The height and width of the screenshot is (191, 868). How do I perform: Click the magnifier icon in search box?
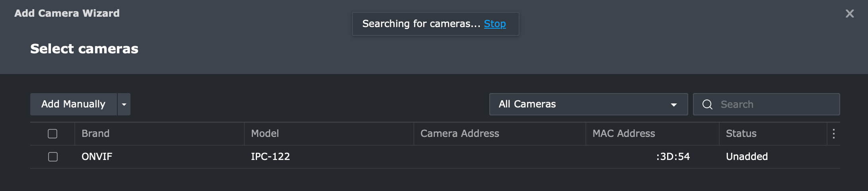[707, 104]
